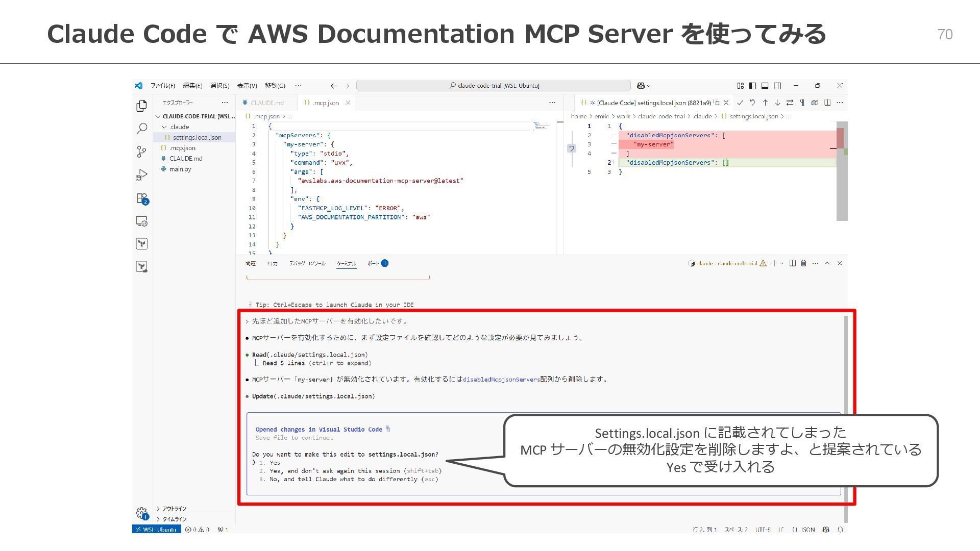Go to next change with the down arrow

click(x=777, y=103)
